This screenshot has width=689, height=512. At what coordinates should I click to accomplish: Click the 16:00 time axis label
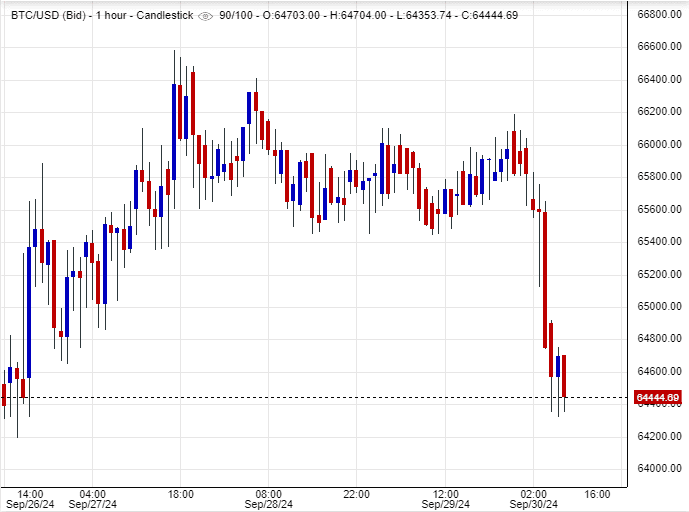tap(597, 493)
